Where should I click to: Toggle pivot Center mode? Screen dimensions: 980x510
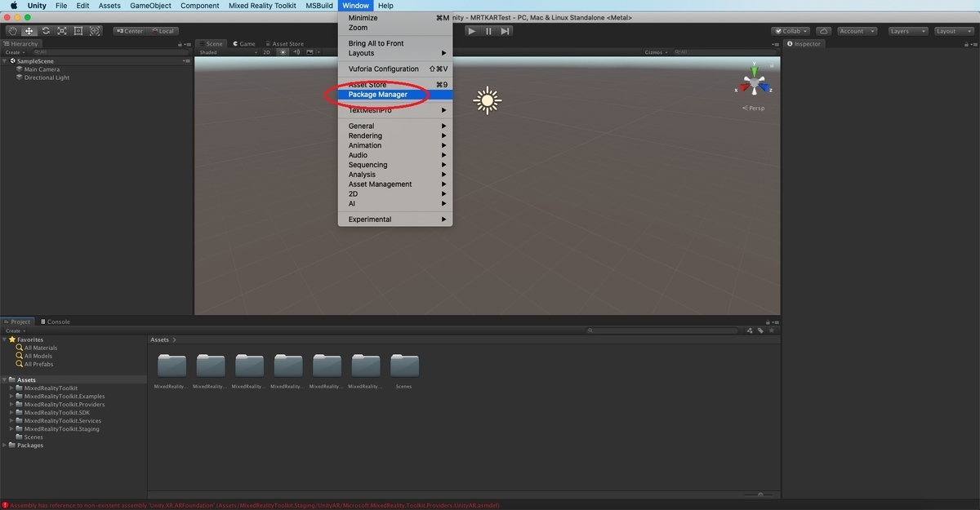(129, 31)
